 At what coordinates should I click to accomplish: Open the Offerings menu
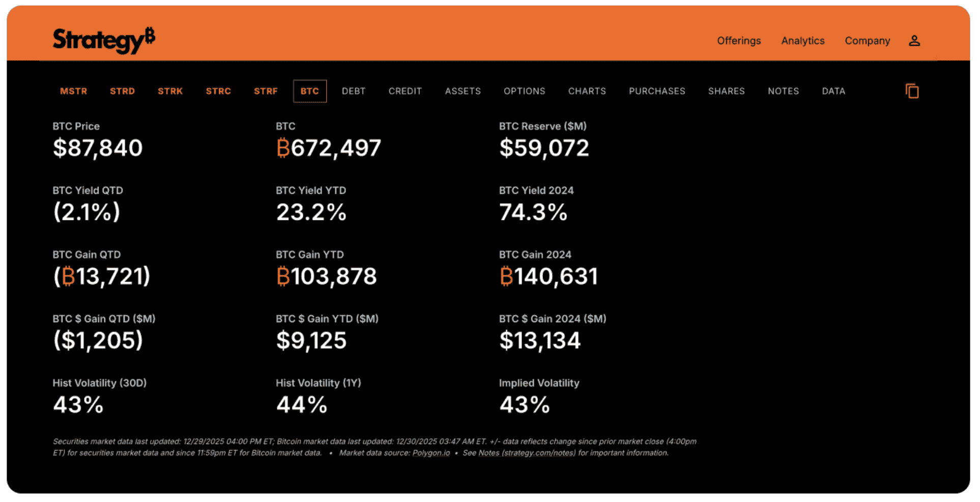pyautogui.click(x=738, y=41)
